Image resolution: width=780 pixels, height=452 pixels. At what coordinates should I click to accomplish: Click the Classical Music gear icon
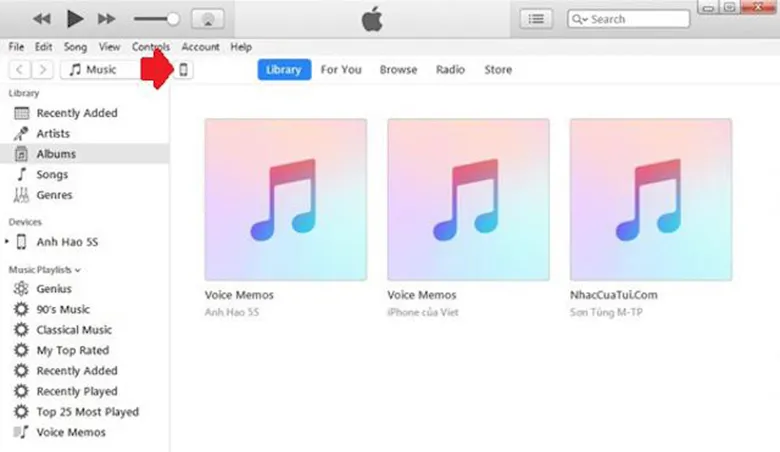[21, 330]
